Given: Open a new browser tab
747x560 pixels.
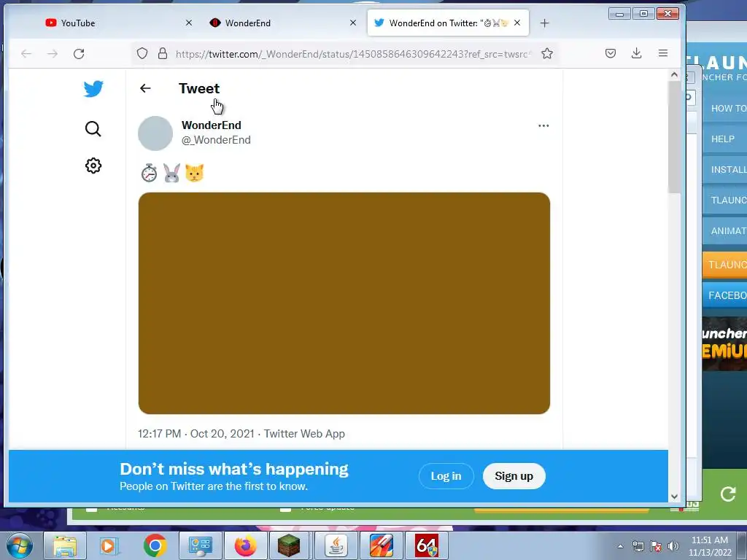Looking at the screenshot, I should coord(544,23).
